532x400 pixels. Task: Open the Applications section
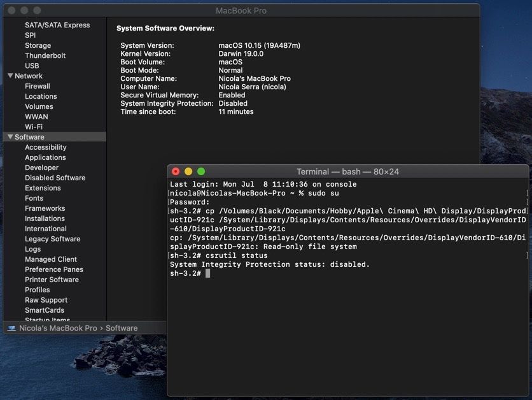45,157
